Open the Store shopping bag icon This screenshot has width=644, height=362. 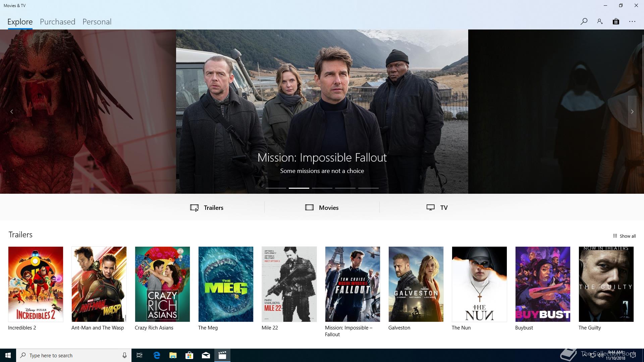(x=616, y=21)
